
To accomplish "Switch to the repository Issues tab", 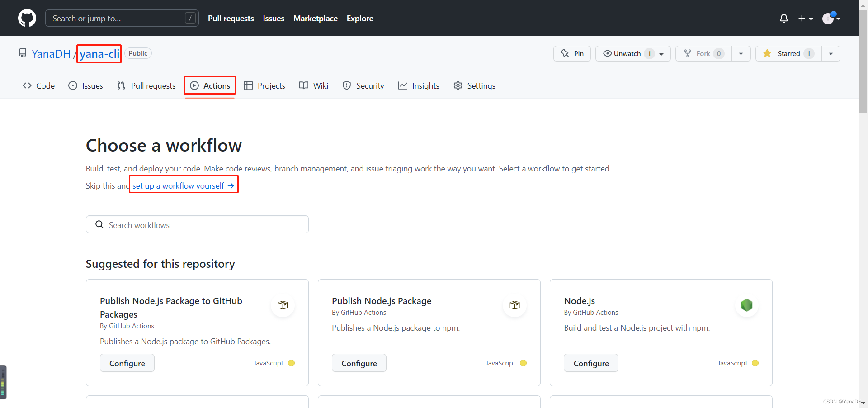I will coord(85,85).
